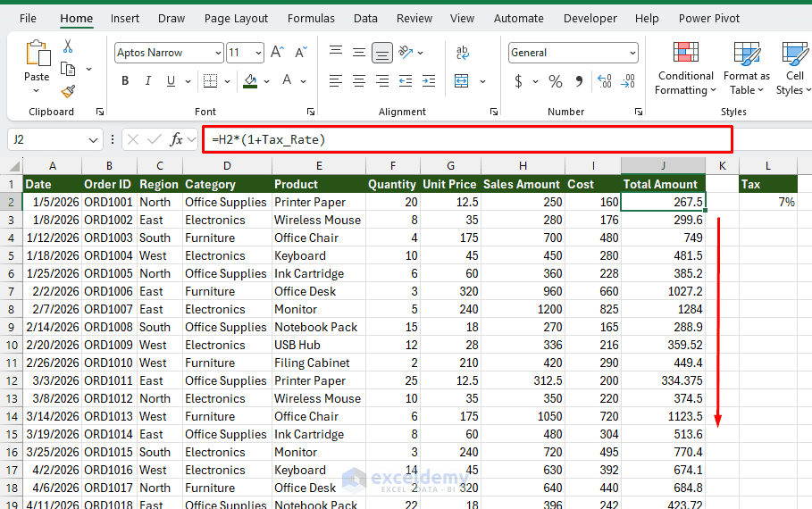Switch to the Page Layout tab

236,19
